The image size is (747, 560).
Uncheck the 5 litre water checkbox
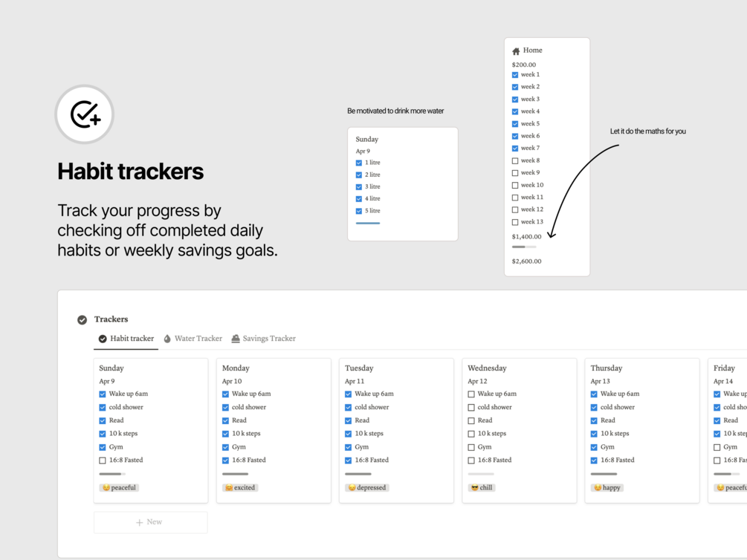(x=359, y=211)
